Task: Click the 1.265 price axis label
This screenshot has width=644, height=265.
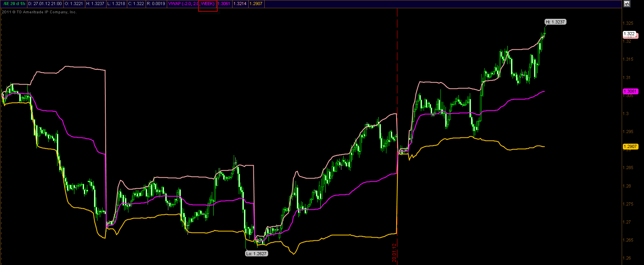Action: [x=628, y=240]
